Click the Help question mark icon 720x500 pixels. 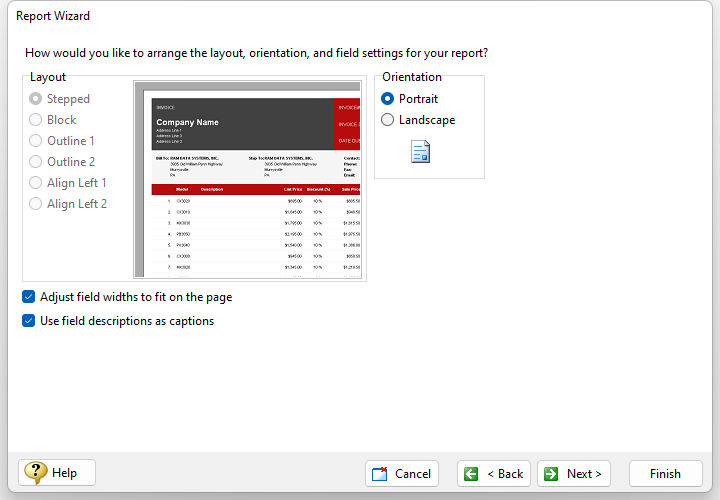click(36, 472)
